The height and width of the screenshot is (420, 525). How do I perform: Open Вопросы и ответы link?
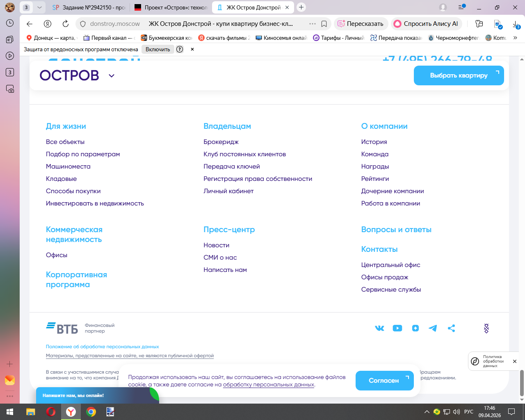(x=396, y=230)
